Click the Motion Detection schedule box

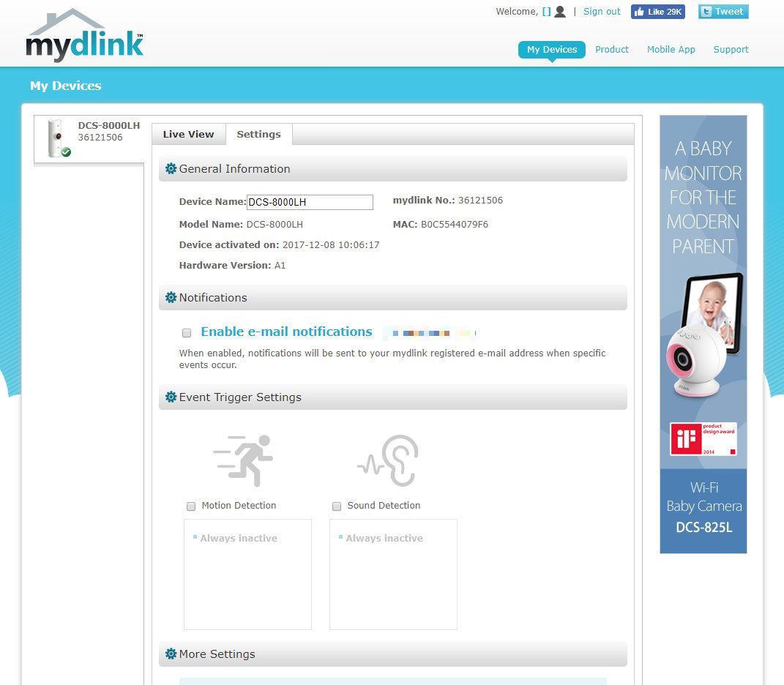click(x=247, y=574)
